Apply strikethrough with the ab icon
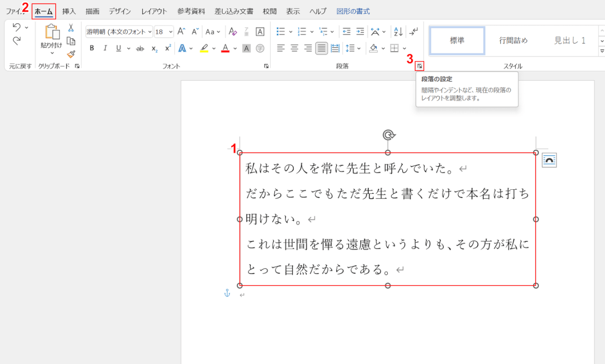This screenshot has width=605, height=364. [x=140, y=48]
